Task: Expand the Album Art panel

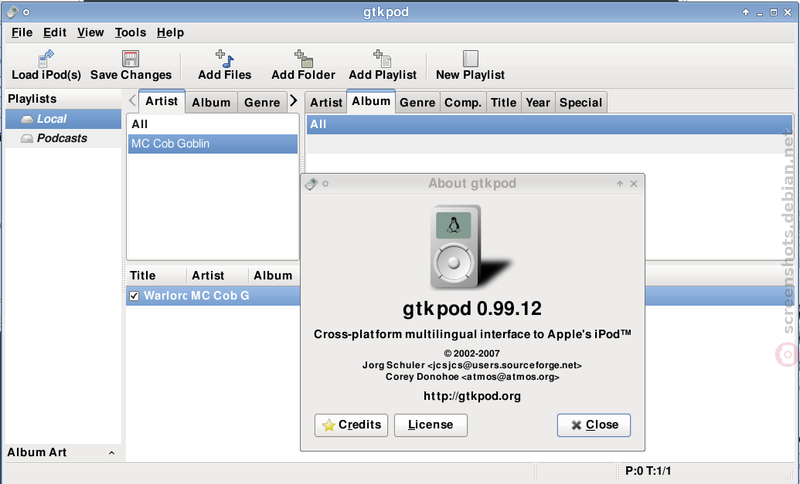Action: [111, 453]
